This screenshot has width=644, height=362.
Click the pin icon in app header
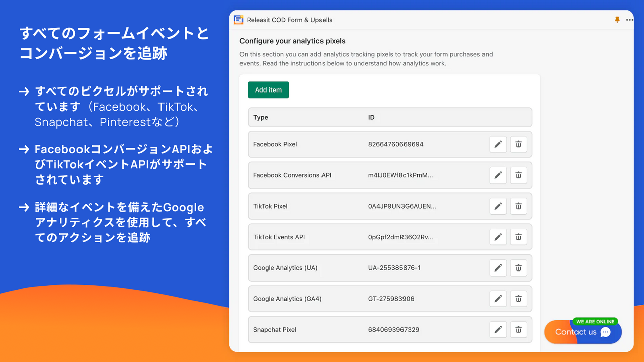pyautogui.click(x=617, y=20)
